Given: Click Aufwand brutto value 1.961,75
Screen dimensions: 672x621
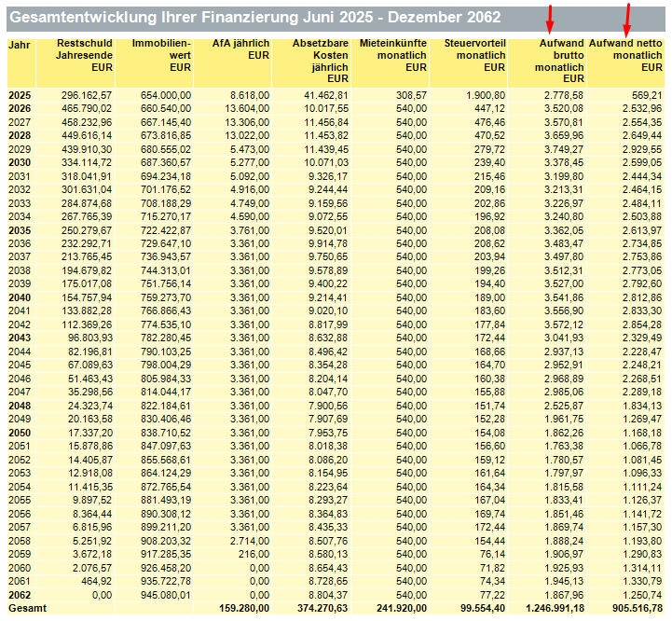Looking at the screenshot, I should pos(564,419).
